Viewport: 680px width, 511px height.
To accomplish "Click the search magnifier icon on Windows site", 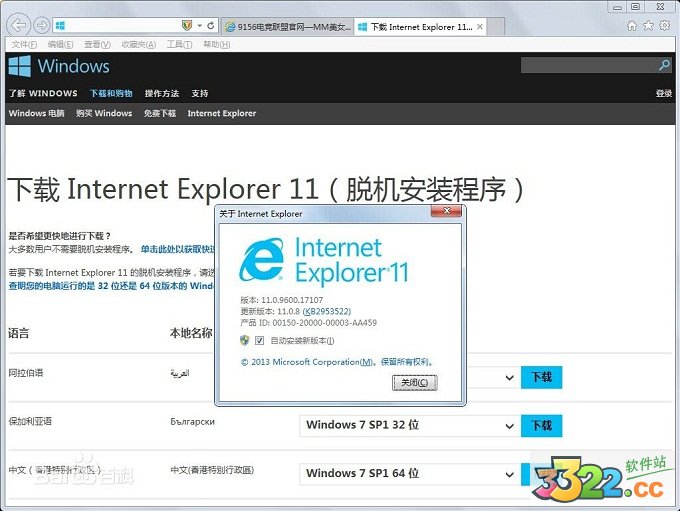I will pyautogui.click(x=664, y=66).
